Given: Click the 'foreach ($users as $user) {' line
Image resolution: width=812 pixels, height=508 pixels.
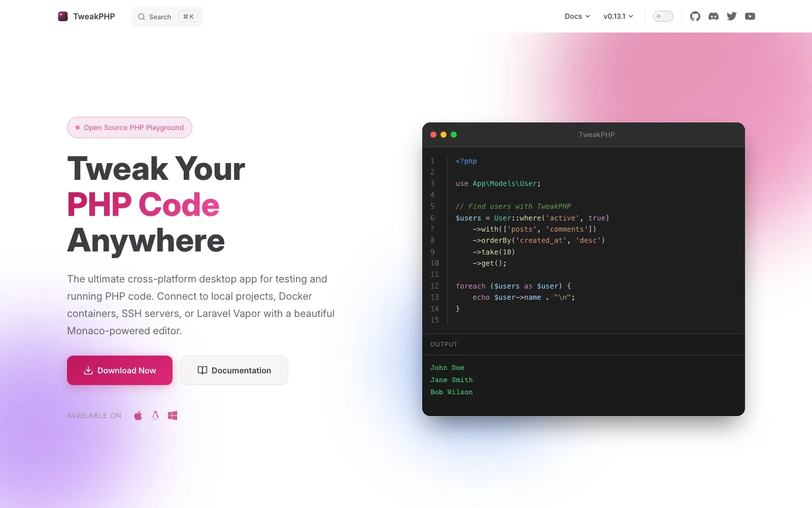Looking at the screenshot, I should tap(513, 286).
